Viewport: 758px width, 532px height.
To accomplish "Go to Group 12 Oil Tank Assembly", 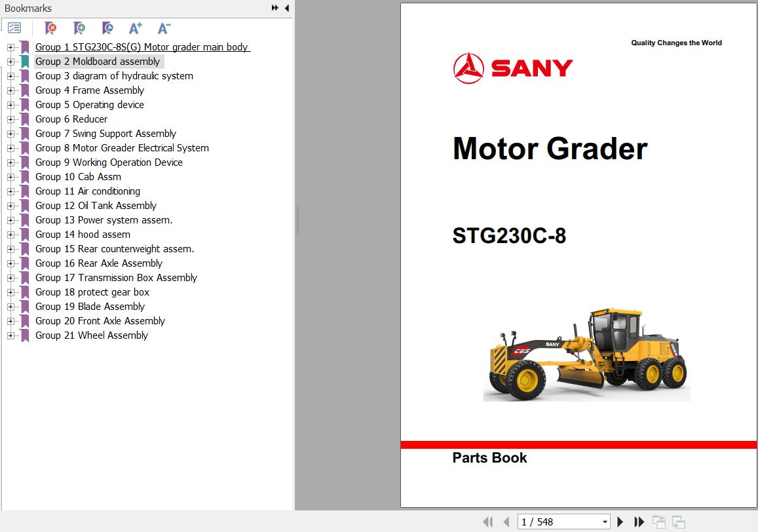I will (96, 206).
